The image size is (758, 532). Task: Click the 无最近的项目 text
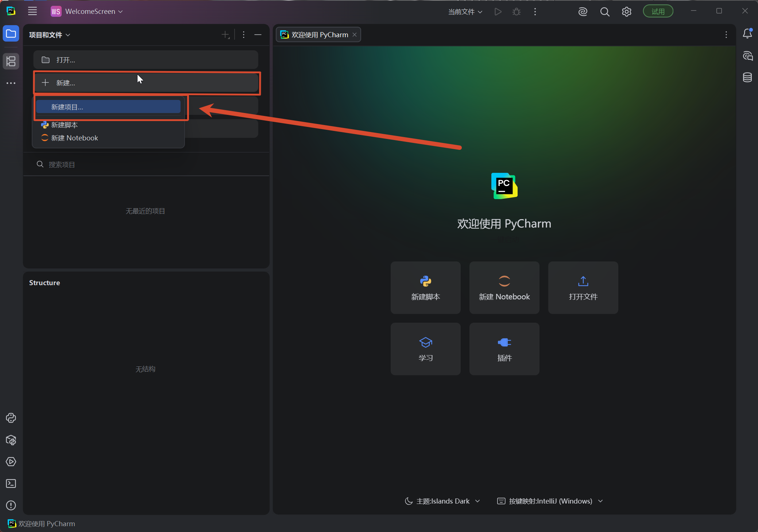point(146,211)
